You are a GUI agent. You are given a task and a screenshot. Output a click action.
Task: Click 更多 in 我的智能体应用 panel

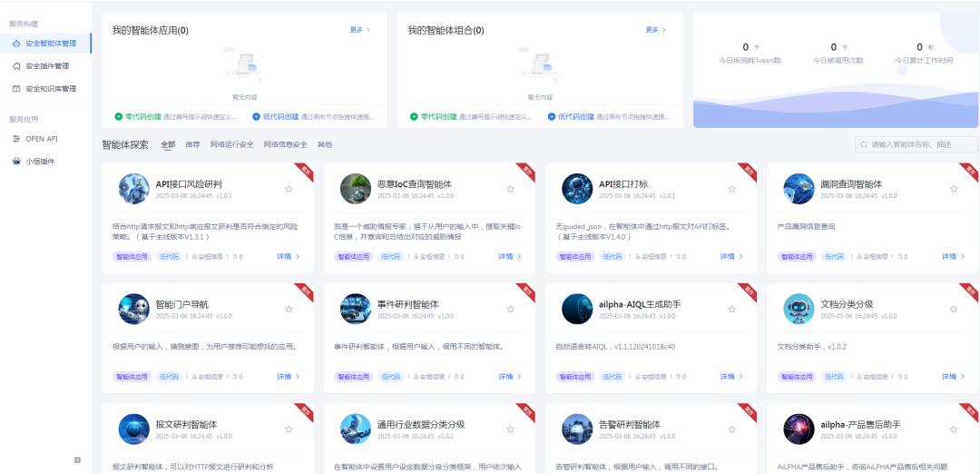[x=359, y=29]
